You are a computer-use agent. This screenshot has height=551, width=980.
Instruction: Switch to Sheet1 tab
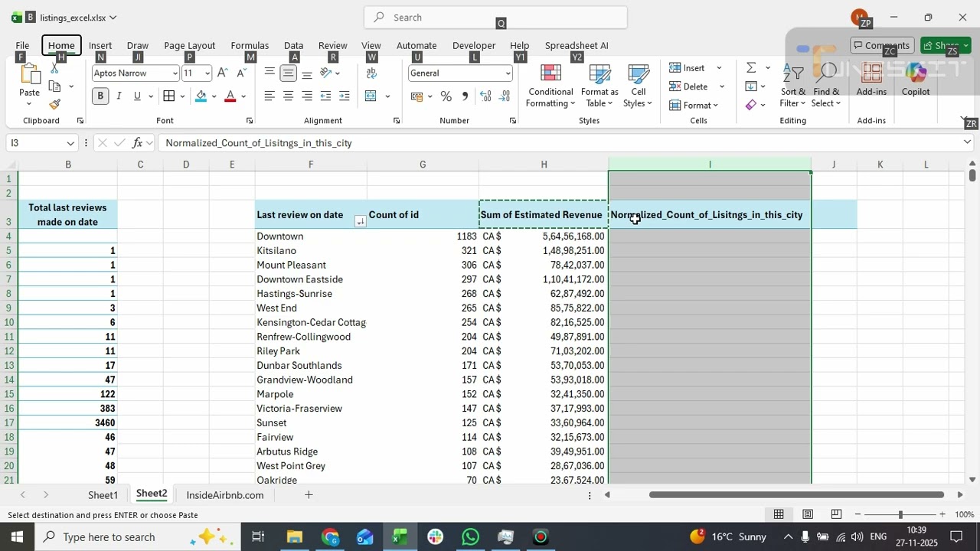pos(103,495)
